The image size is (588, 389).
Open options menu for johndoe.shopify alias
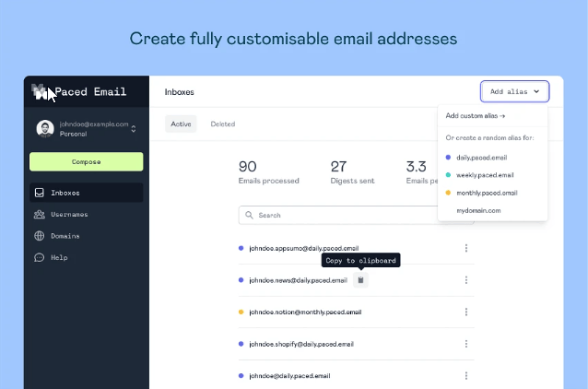click(466, 344)
